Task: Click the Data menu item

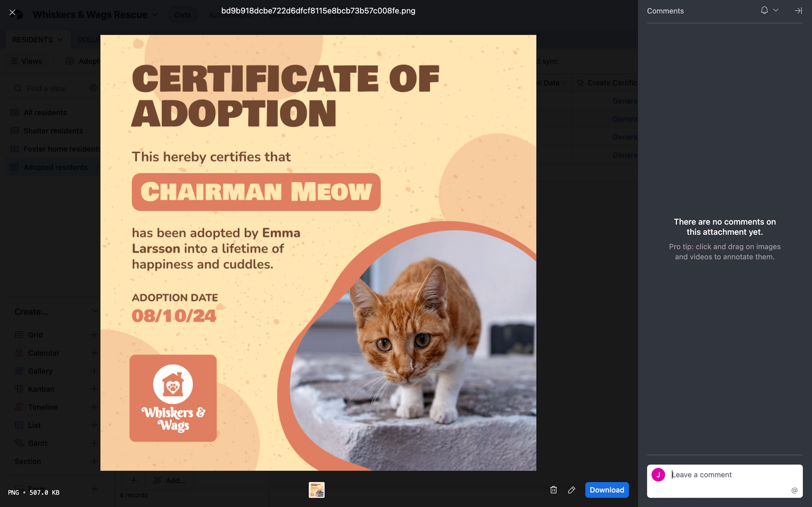Action: (x=182, y=15)
